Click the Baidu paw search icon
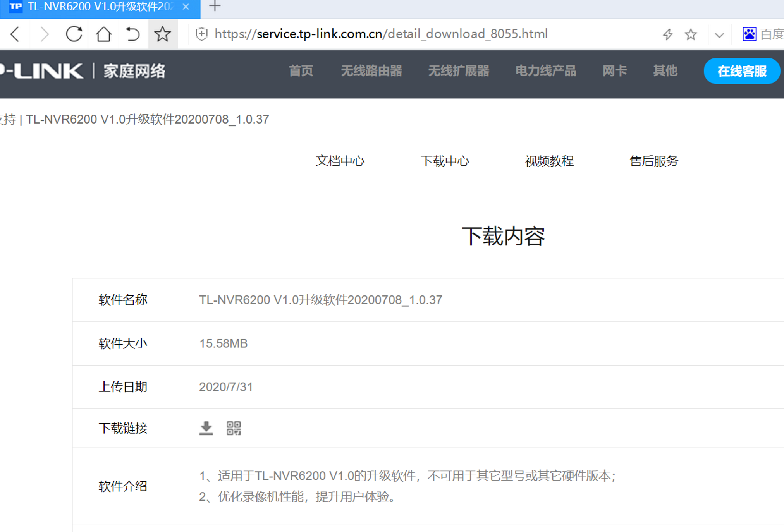This screenshot has height=532, width=784. (x=750, y=34)
